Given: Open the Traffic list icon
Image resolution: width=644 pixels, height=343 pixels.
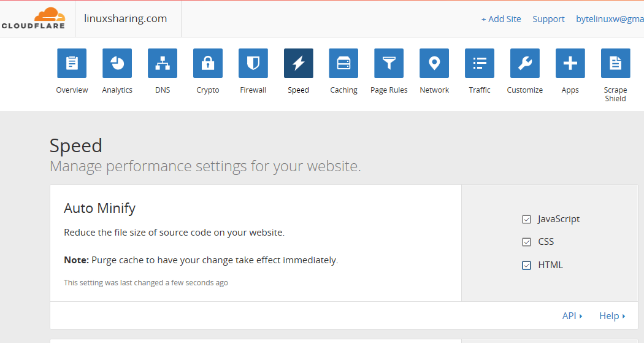Looking at the screenshot, I should tap(480, 63).
